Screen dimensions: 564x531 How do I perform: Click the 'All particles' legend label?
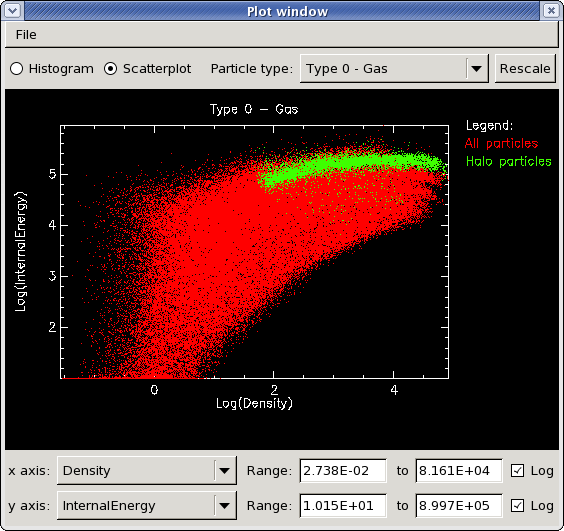501,144
